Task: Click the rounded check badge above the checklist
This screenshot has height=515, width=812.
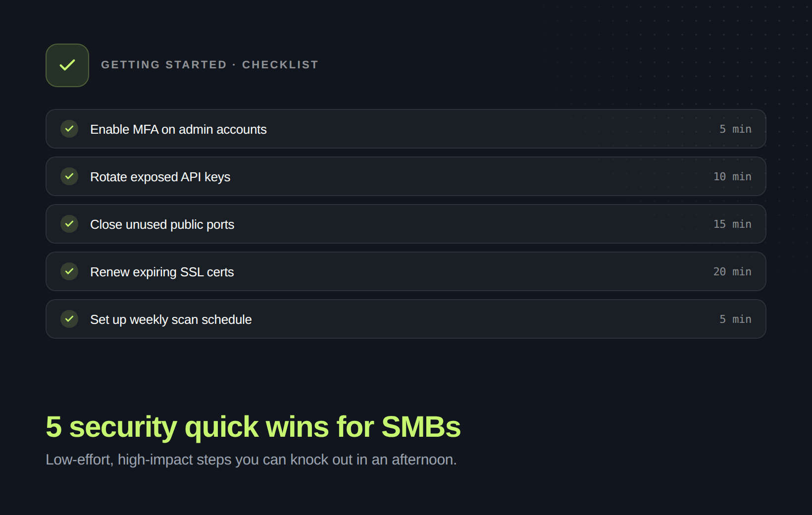Action: click(x=67, y=65)
